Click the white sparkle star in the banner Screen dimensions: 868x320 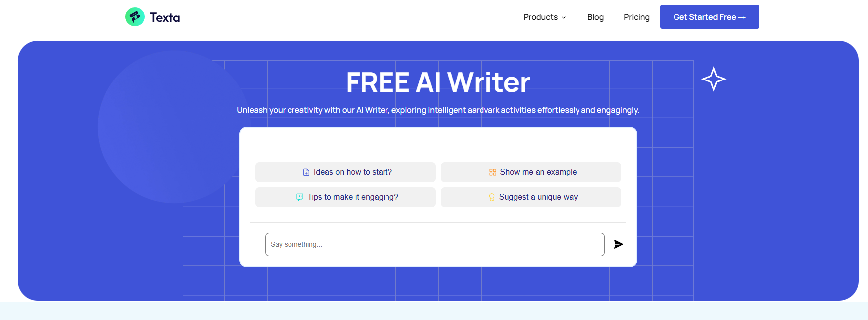coord(714,79)
